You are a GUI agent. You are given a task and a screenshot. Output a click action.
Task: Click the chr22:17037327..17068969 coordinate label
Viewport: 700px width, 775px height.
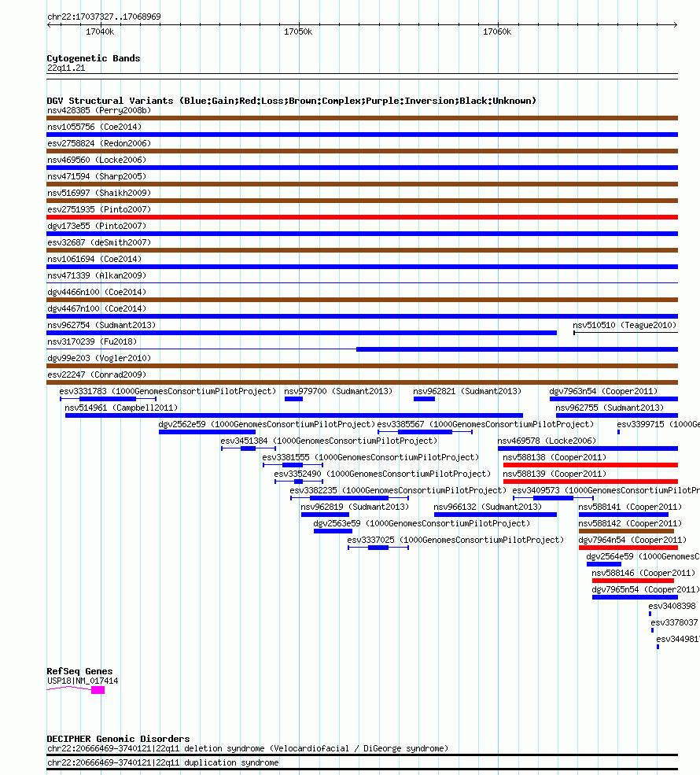[x=104, y=17]
